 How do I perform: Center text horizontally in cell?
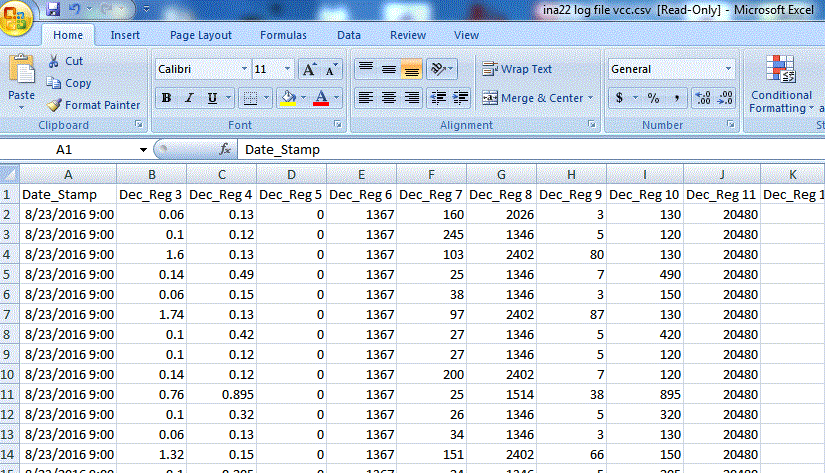[389, 98]
